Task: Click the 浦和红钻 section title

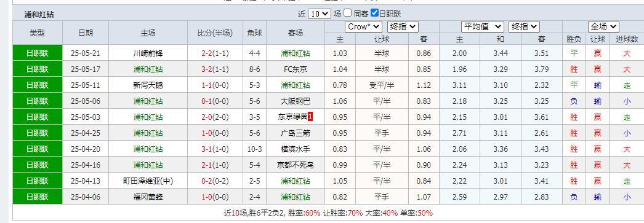Action: pos(39,15)
